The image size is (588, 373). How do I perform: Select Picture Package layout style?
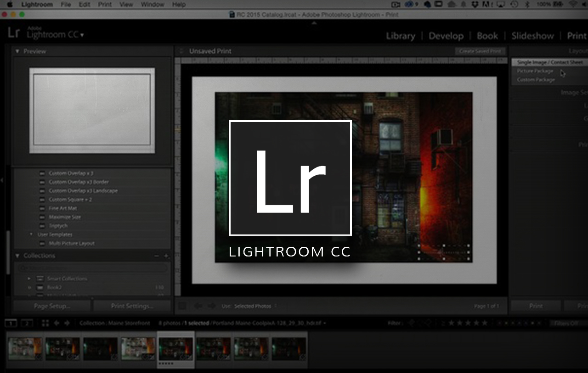[x=535, y=71]
